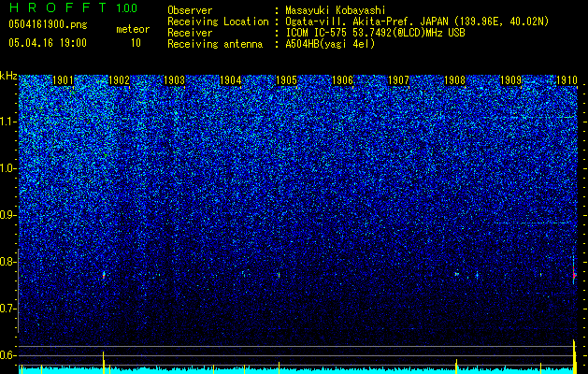This screenshot has height=374, width=588.
Task: Click the 0.9 frequency axis label
Action: pyautogui.click(x=8, y=215)
